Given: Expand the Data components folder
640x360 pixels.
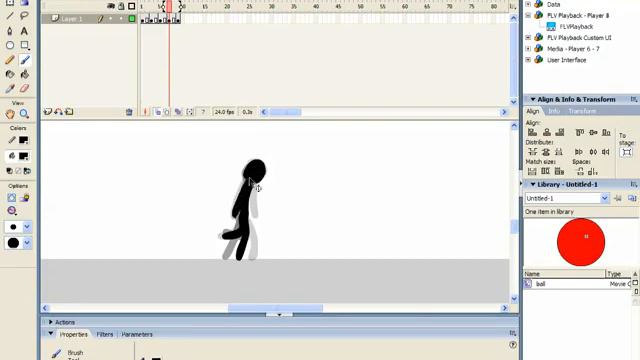Looking at the screenshot, I should (528, 4).
